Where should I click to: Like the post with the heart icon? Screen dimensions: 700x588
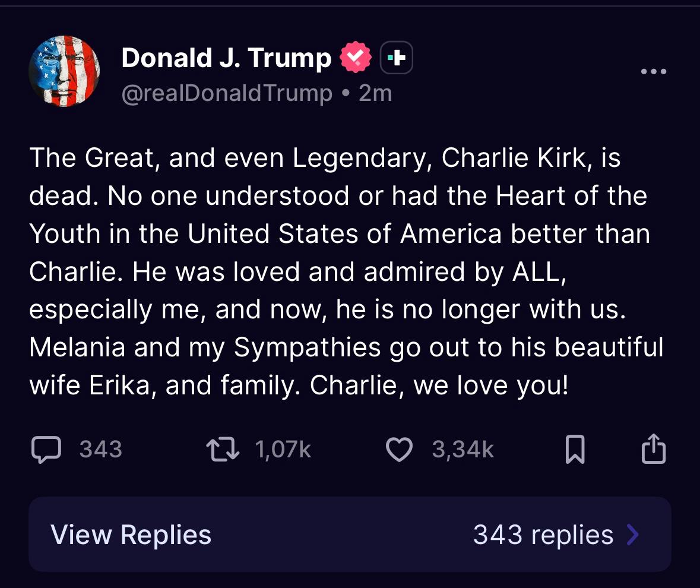(x=399, y=450)
